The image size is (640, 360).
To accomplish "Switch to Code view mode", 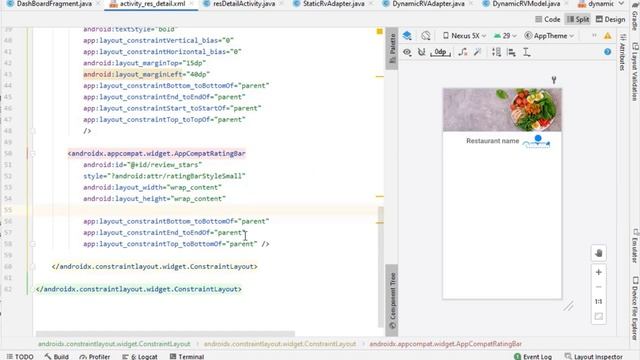I will click(x=548, y=19).
